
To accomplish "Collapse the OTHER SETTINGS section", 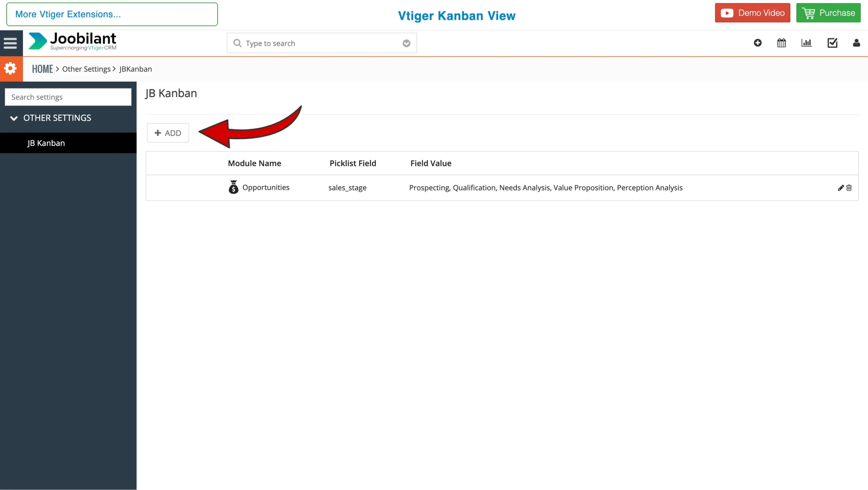I will coord(14,118).
